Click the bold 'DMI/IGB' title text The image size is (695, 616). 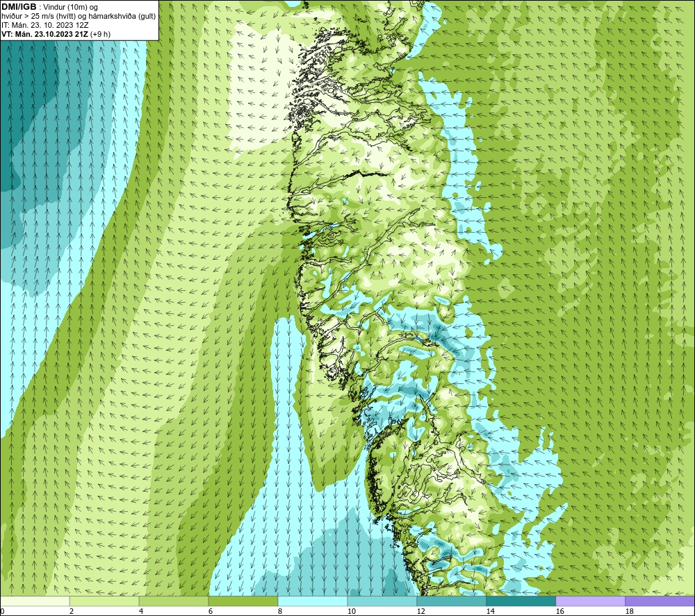pyautogui.click(x=19, y=7)
